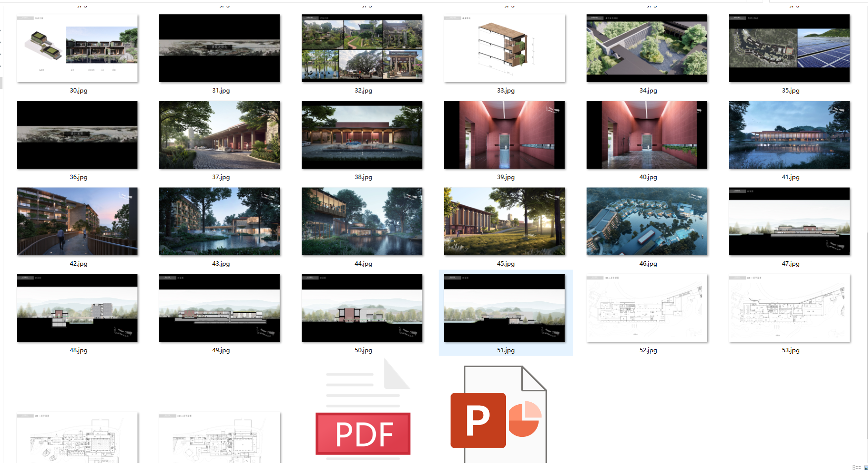Select 48.jpg section drawing thumbnail

point(77,308)
